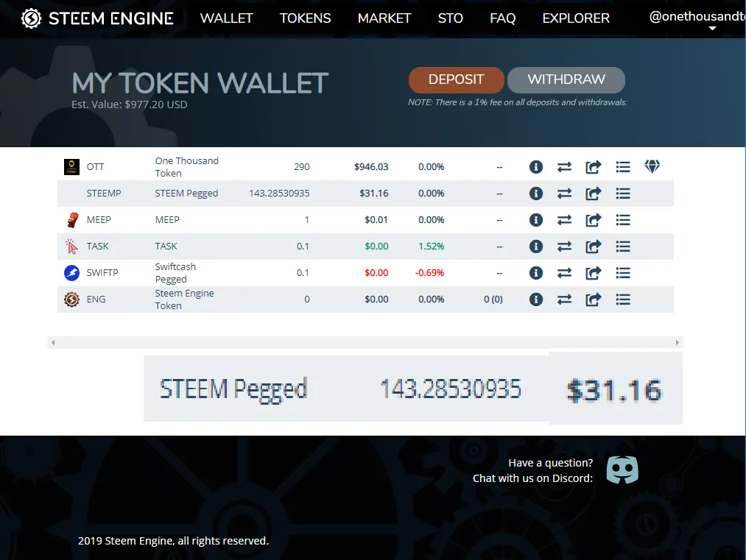Click the Steem Engine logo
The height and width of the screenshot is (560, 746).
pos(97,18)
